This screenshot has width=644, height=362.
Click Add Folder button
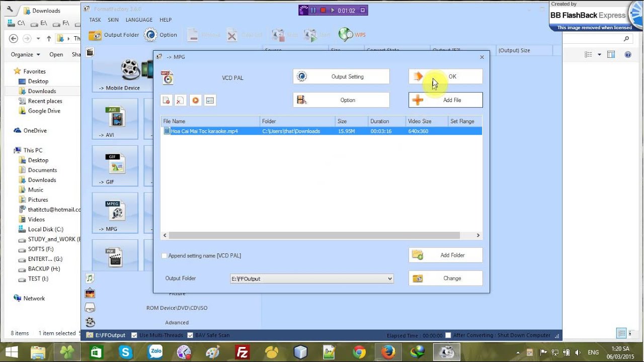pos(445,255)
